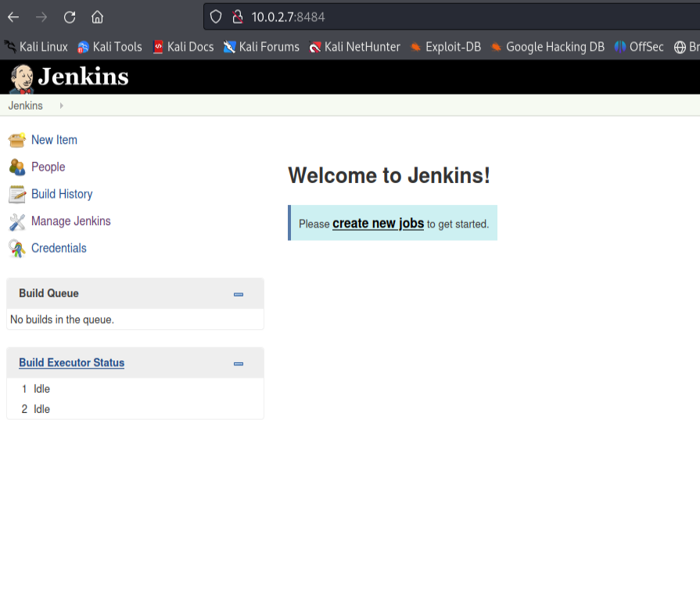Screen dimensions: 700x610
Task: Click the Jenkins header title text
Action: pos(84,77)
